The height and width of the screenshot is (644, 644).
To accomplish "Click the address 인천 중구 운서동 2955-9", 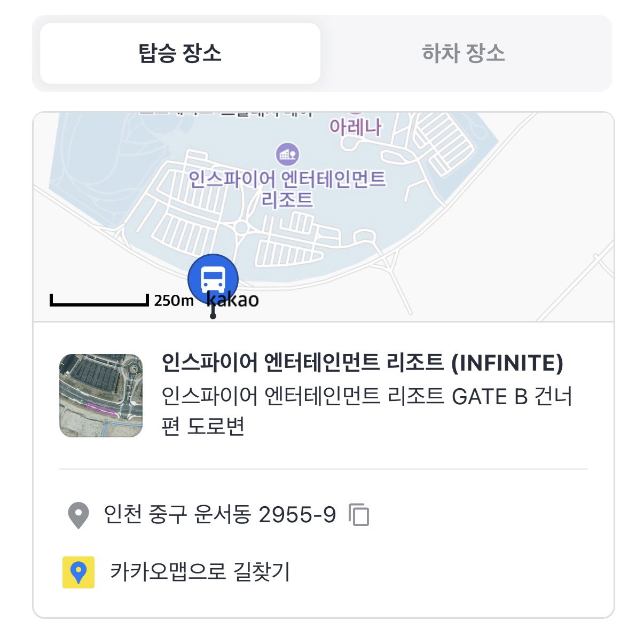I will tap(220, 515).
